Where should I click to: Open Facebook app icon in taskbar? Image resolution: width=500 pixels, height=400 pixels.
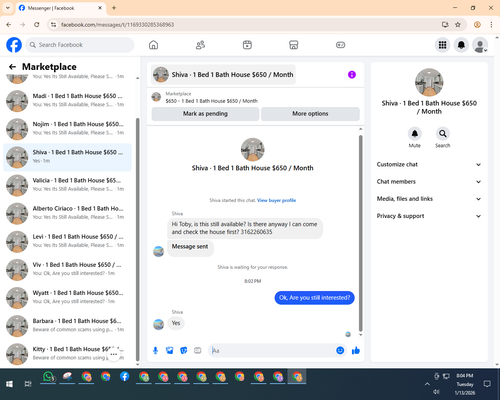(124, 377)
